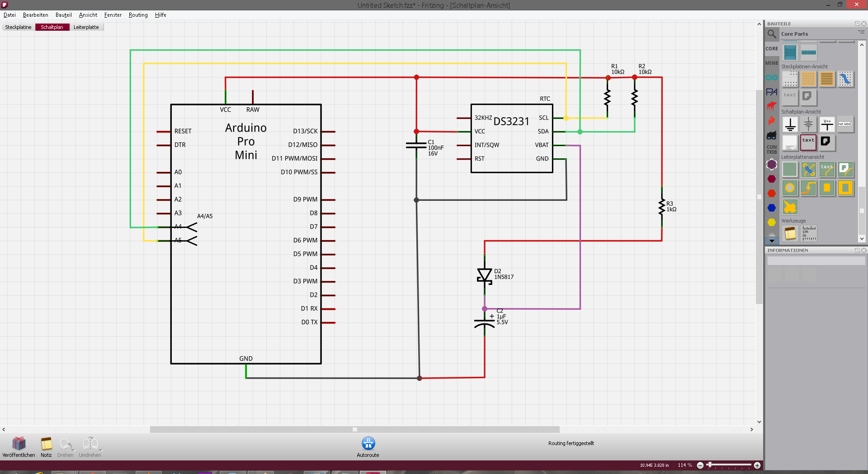This screenshot has width=868, height=474.
Task: Pick the breadboard jumper wire part
Action: coord(845,79)
